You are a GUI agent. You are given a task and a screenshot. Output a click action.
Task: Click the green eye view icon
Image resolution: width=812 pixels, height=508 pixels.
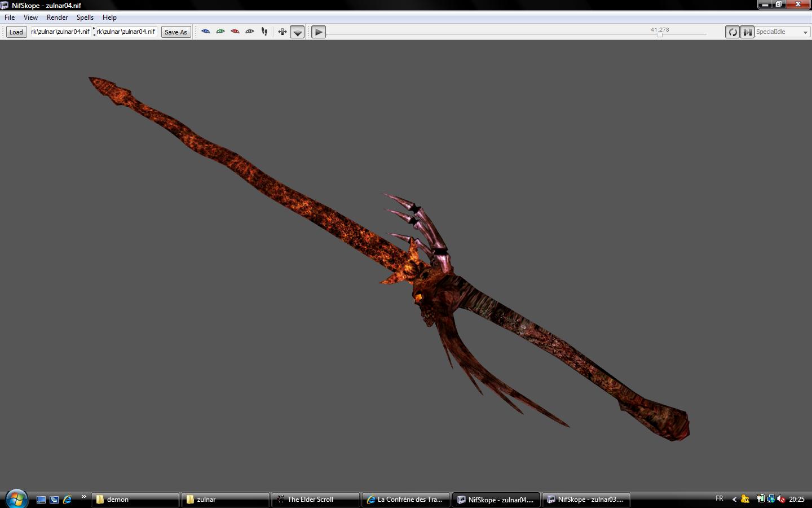point(220,32)
